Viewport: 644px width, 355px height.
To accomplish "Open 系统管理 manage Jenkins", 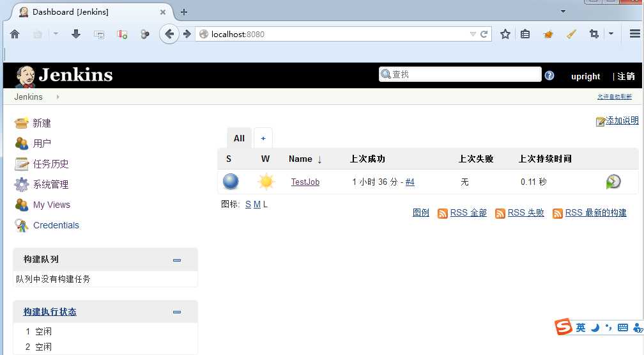I will click(x=51, y=184).
